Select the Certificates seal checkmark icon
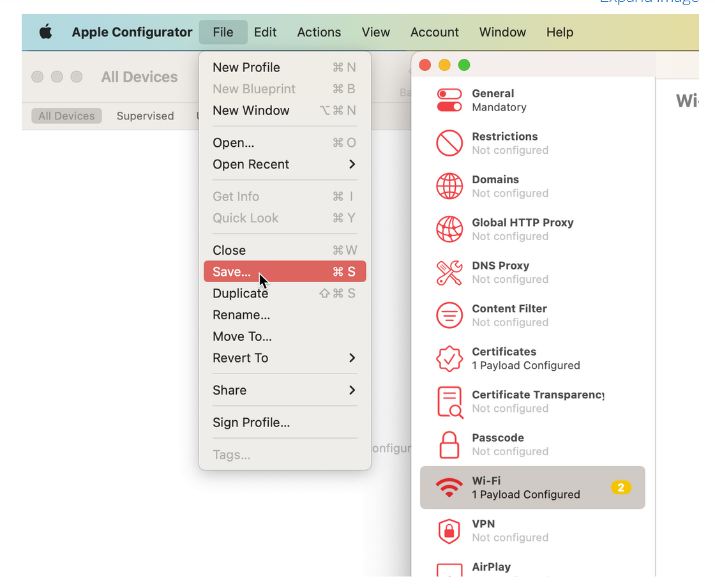The image size is (715, 588). [449, 359]
